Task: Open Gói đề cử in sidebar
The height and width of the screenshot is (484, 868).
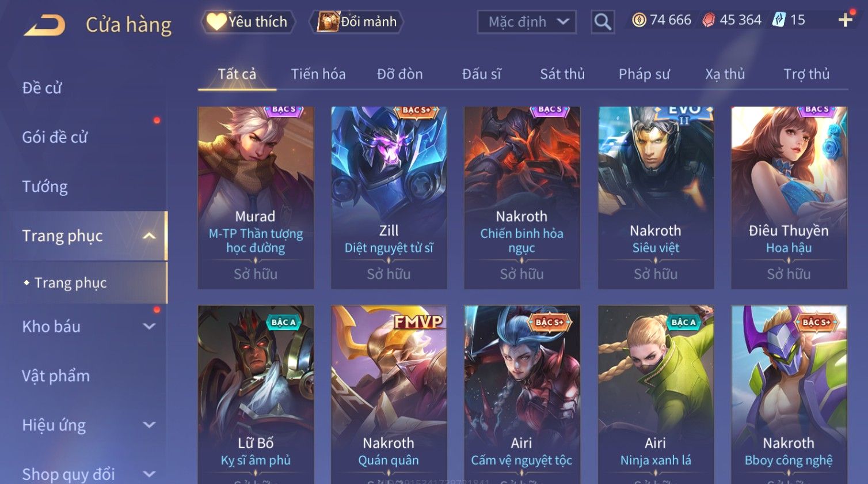Action: tap(55, 137)
